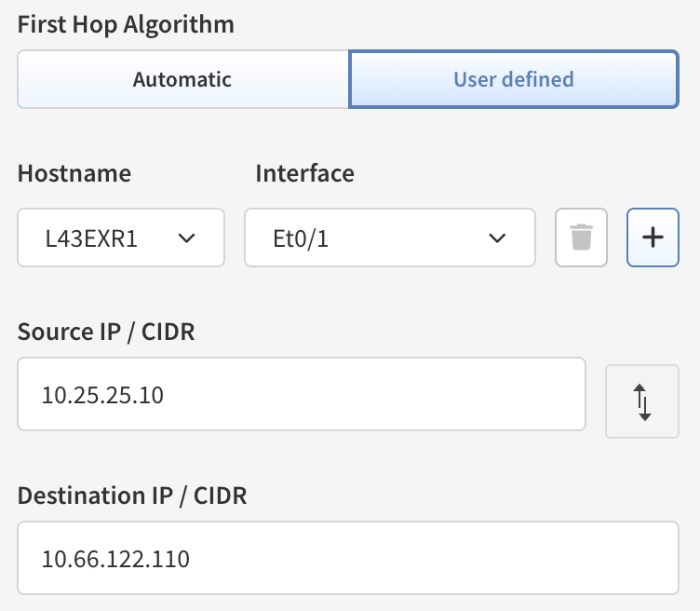The image size is (700, 611).
Task: Open the Et0/1 interface dropdown
Action: tap(390, 238)
